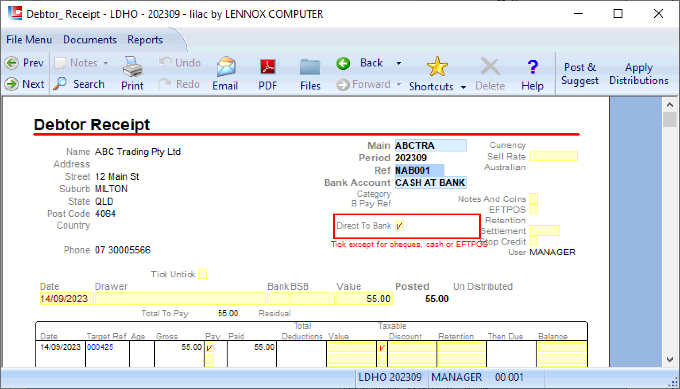Expand the Forward history dropdown arrow

pos(399,84)
